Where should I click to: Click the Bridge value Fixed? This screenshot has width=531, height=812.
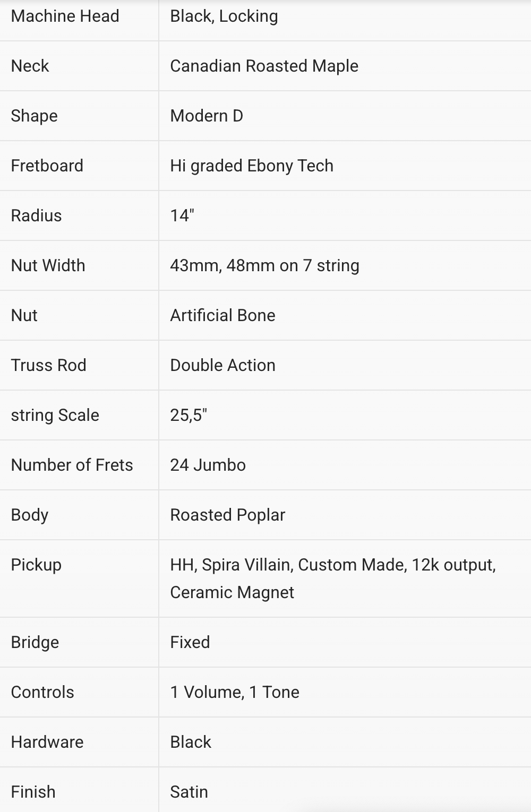pos(190,642)
